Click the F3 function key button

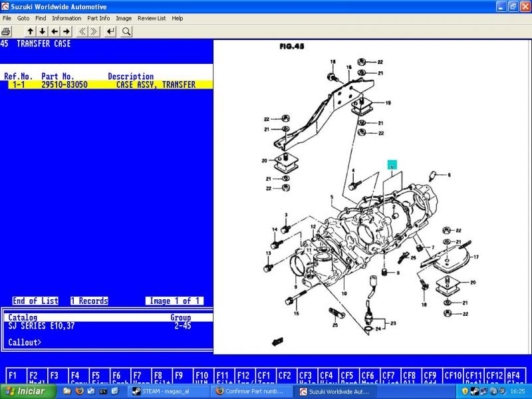tap(58, 376)
